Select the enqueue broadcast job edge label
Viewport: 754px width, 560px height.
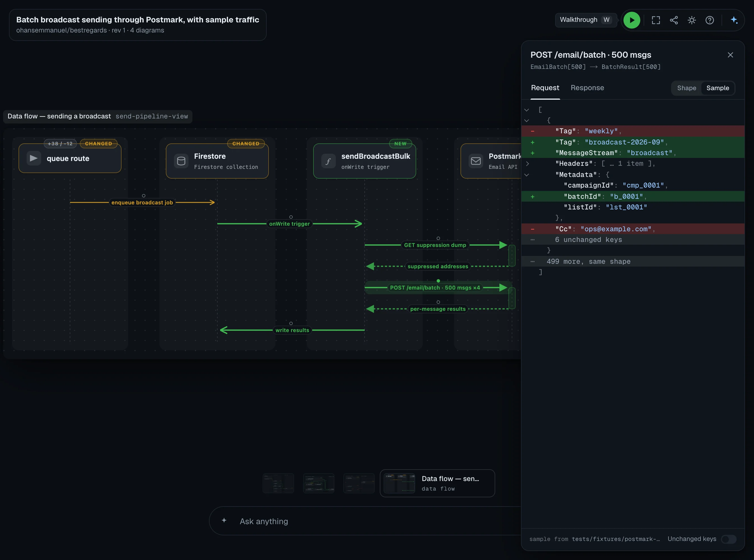click(142, 202)
